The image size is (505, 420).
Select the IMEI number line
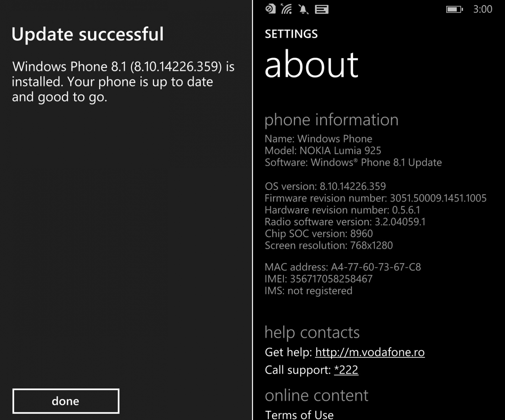pyautogui.click(x=318, y=279)
